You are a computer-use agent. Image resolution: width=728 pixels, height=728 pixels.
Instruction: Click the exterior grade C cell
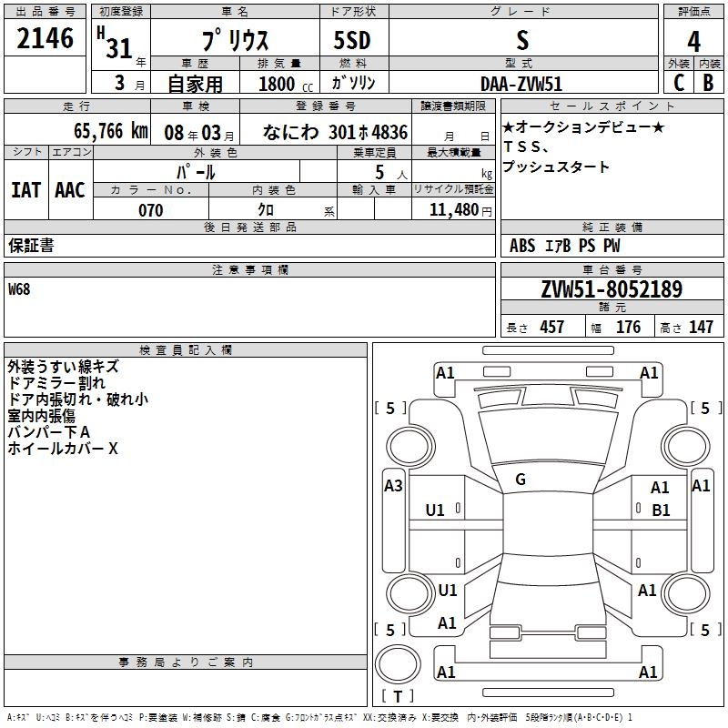tap(678, 83)
